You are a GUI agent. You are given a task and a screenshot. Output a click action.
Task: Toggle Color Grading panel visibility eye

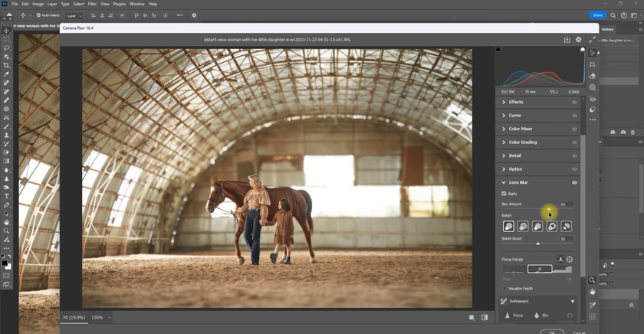point(574,142)
